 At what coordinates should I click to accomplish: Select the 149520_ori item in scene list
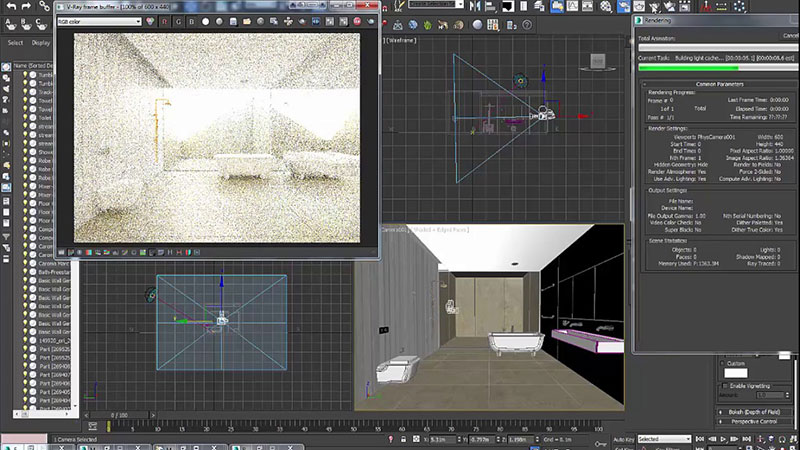(55, 340)
